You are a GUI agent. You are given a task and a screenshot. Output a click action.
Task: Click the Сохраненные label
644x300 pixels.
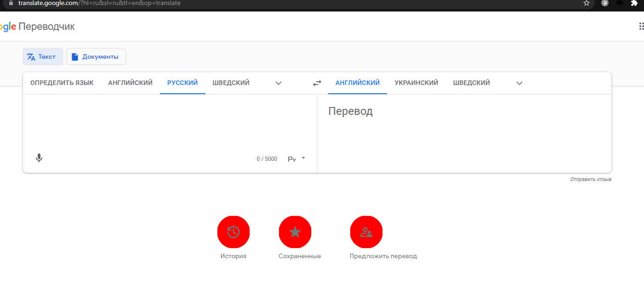point(300,256)
